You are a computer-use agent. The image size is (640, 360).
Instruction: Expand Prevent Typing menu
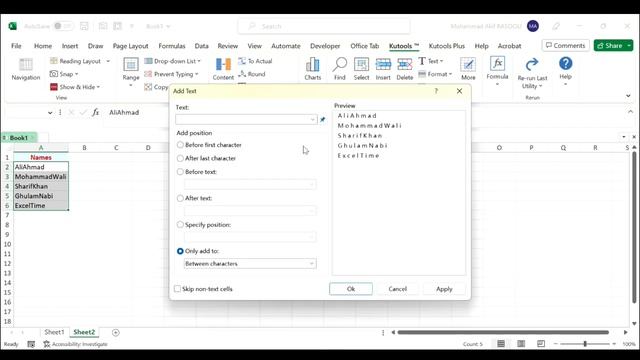(x=196, y=74)
